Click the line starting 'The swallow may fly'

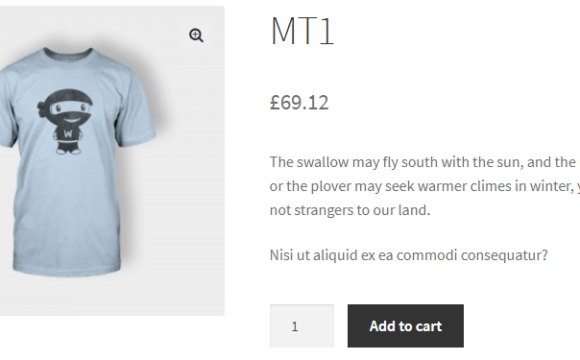point(425,162)
